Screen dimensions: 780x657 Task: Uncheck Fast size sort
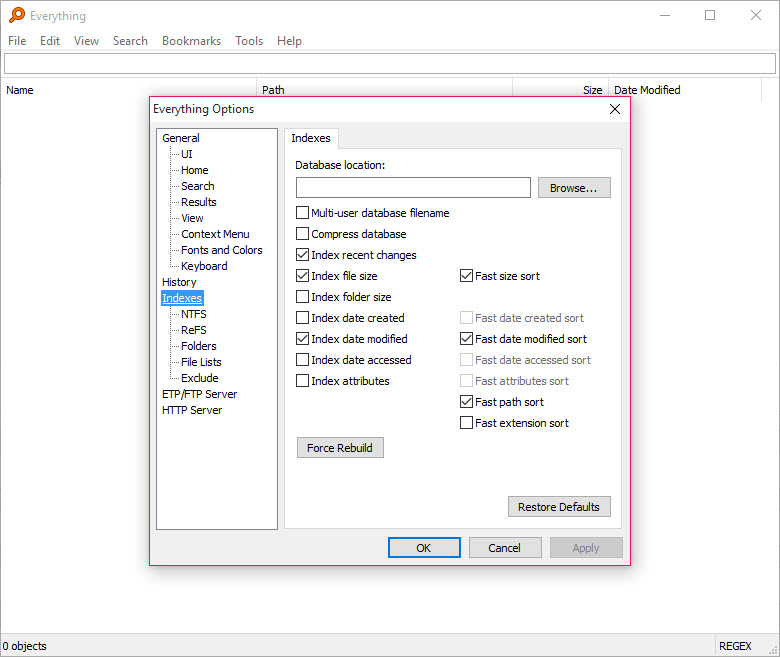(466, 276)
